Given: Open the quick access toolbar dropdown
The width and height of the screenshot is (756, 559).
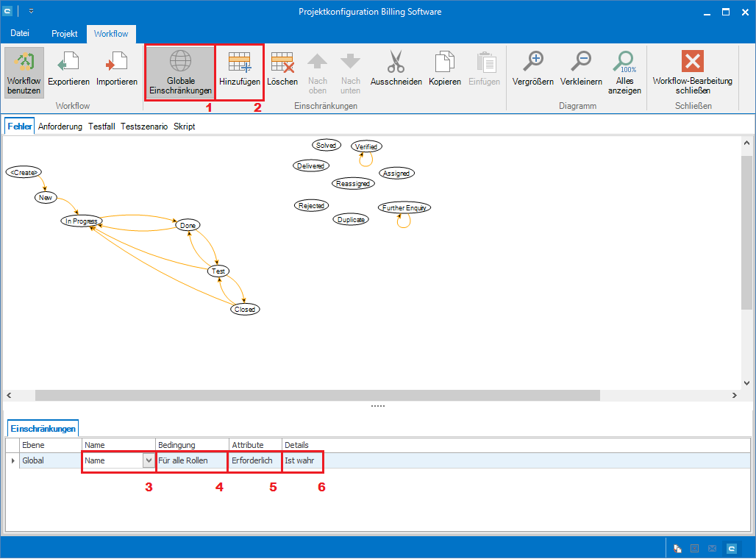Looking at the screenshot, I should click(31, 12).
